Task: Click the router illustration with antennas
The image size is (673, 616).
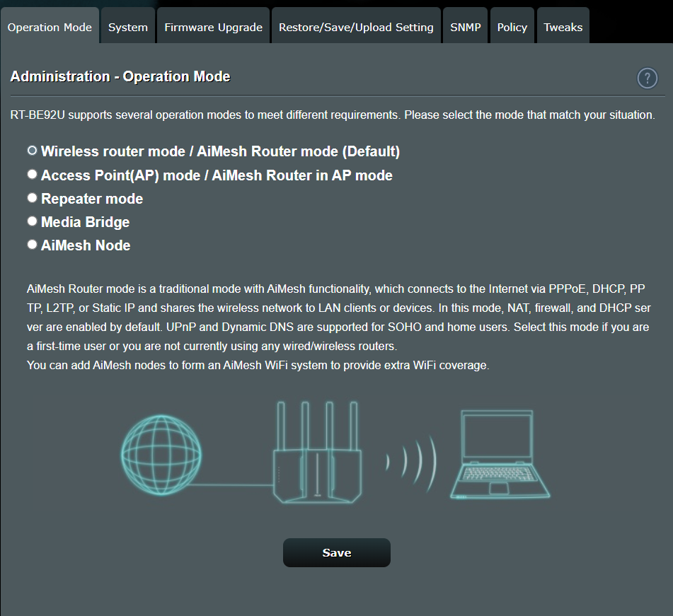Action: [317, 452]
